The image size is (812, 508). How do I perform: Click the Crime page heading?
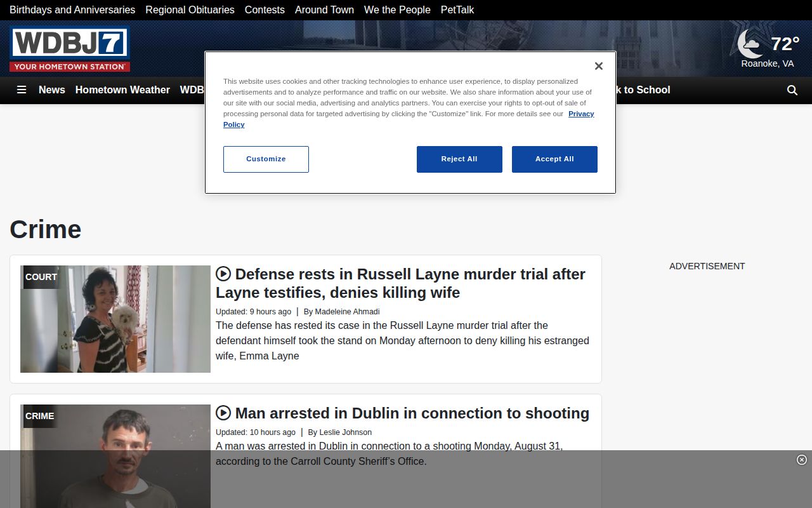46,229
